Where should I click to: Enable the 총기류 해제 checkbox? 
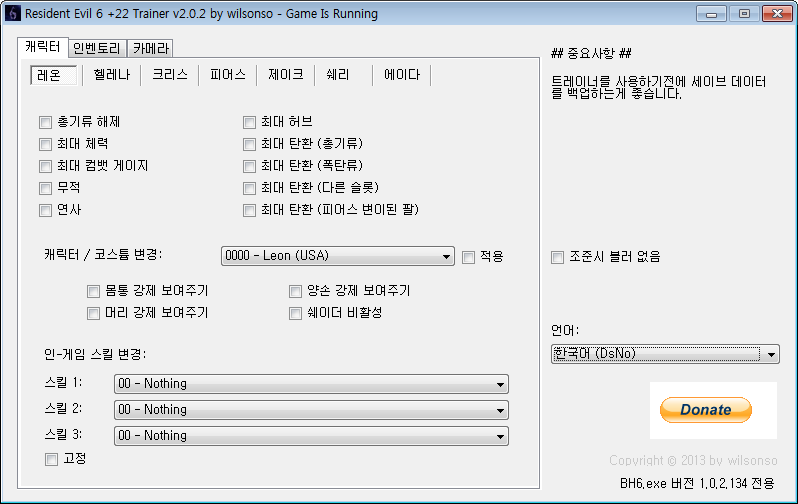point(45,122)
